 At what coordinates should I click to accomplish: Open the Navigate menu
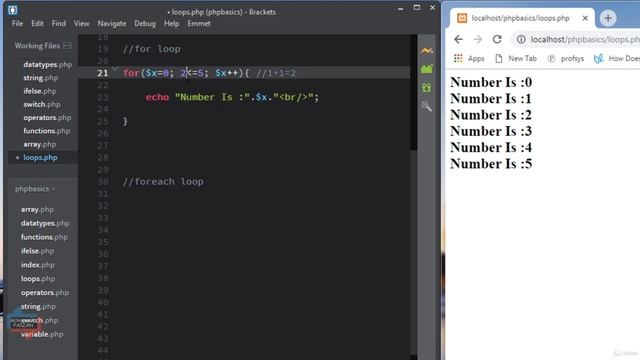tap(112, 24)
